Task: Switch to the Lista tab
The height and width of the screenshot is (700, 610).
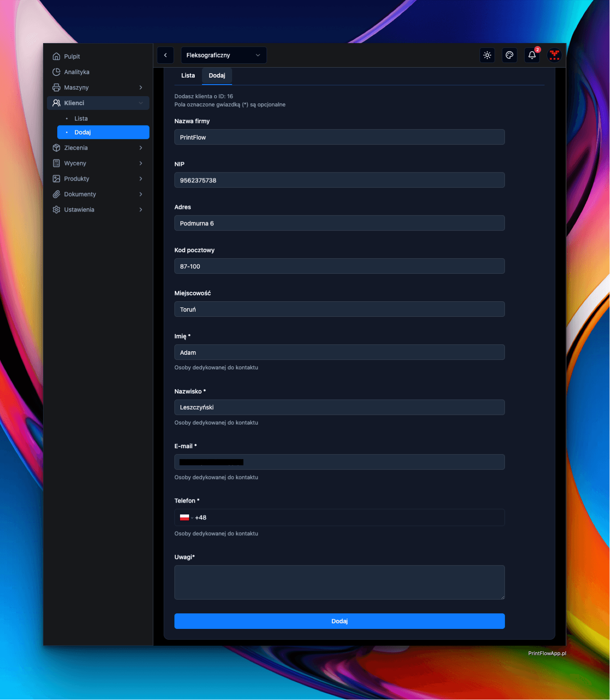Action: click(188, 75)
